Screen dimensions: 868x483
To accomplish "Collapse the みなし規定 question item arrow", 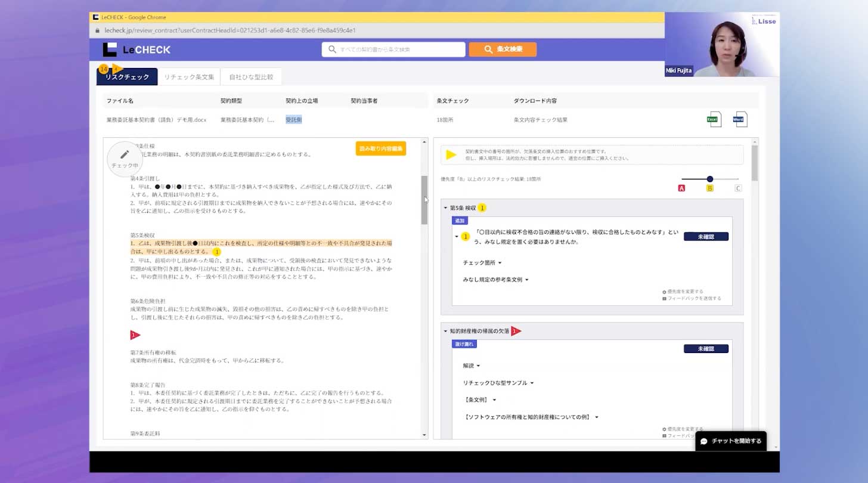I will [x=457, y=237].
